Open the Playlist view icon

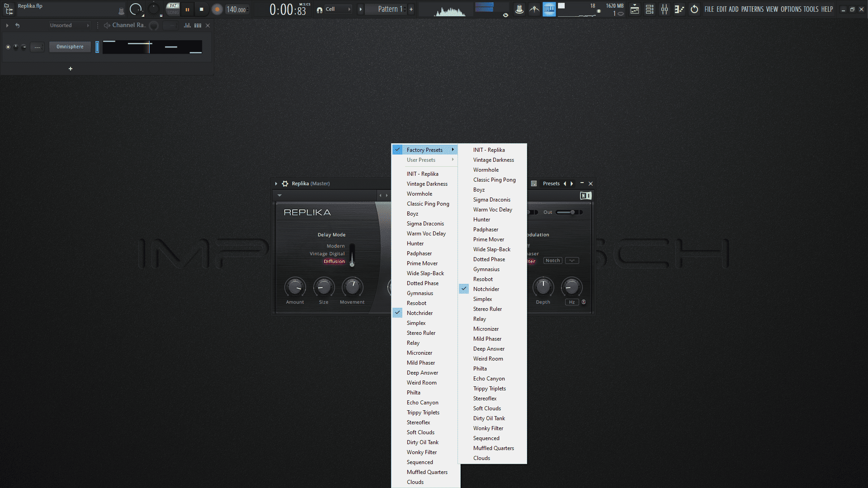(635, 9)
